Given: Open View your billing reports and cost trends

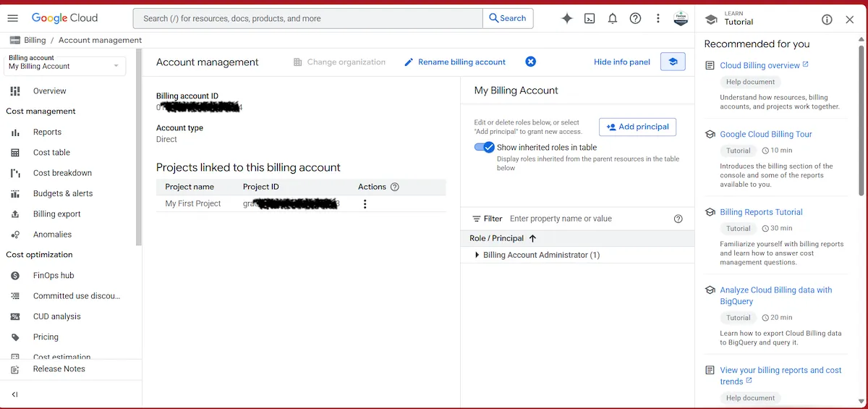Looking at the screenshot, I should 780,376.
